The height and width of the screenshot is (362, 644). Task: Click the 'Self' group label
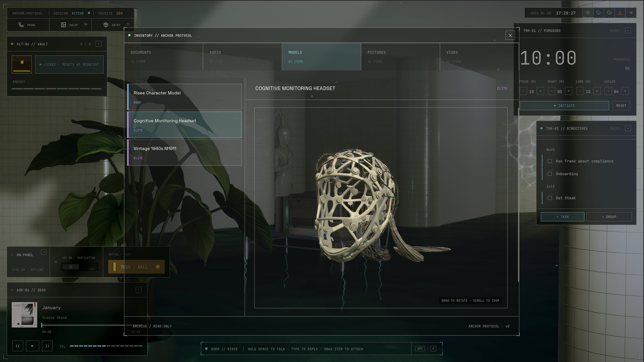550,186
